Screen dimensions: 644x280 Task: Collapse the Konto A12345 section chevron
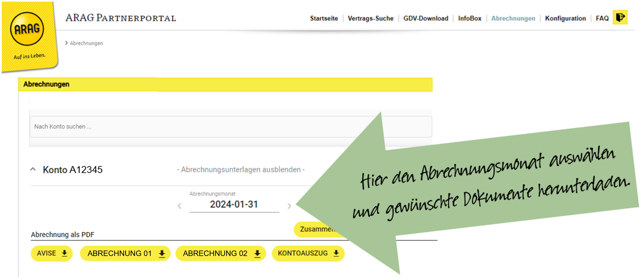pyautogui.click(x=33, y=169)
